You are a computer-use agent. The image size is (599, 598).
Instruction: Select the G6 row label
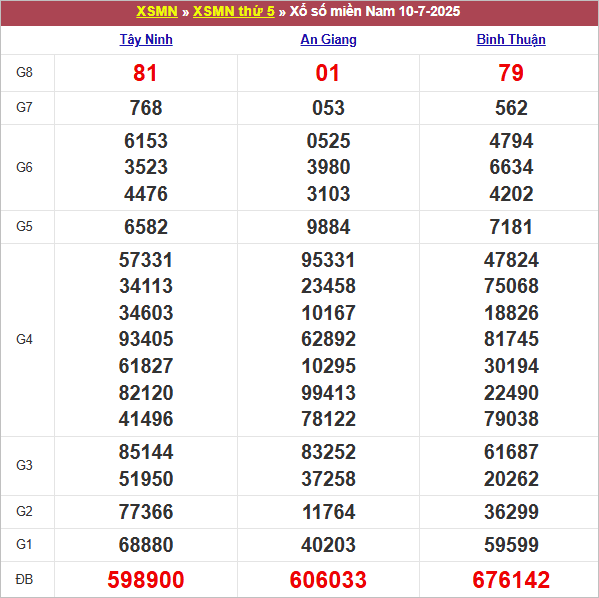coord(24,167)
